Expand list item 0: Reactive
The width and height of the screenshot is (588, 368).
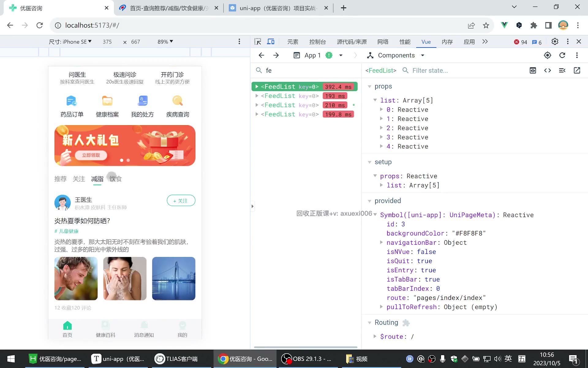[381, 109]
